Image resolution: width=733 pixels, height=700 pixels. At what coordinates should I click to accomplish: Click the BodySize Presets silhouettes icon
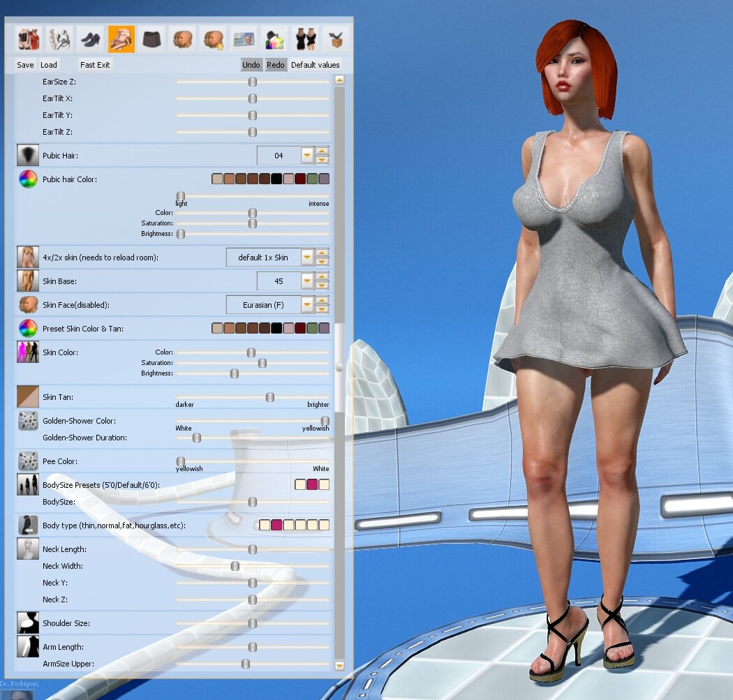point(28,484)
